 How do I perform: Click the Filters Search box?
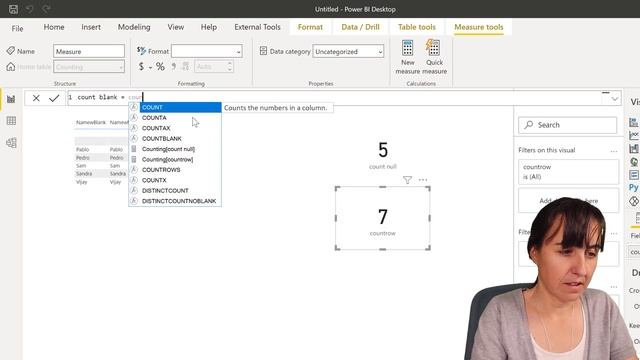click(567, 125)
